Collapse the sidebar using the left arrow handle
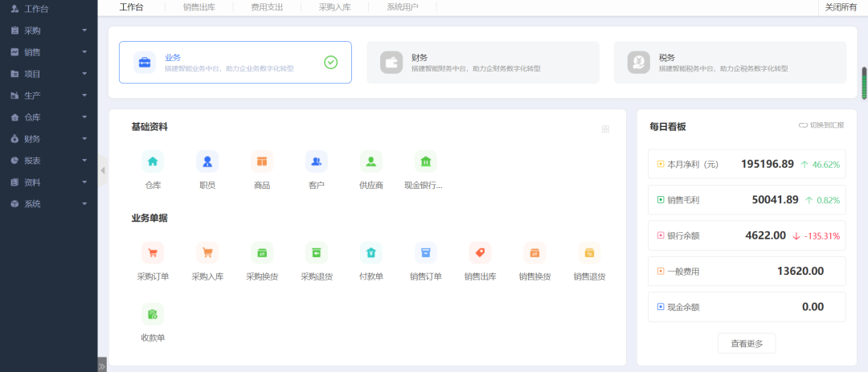This screenshot has width=868, height=372. (x=102, y=170)
